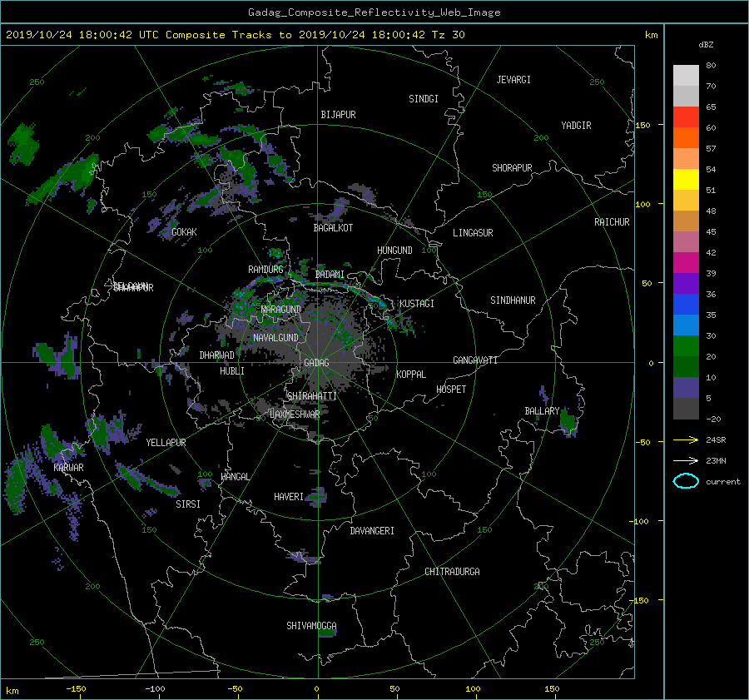Screen dimensions: 749x700
Task: Click the RAICHUR city label
Action: coord(612,221)
